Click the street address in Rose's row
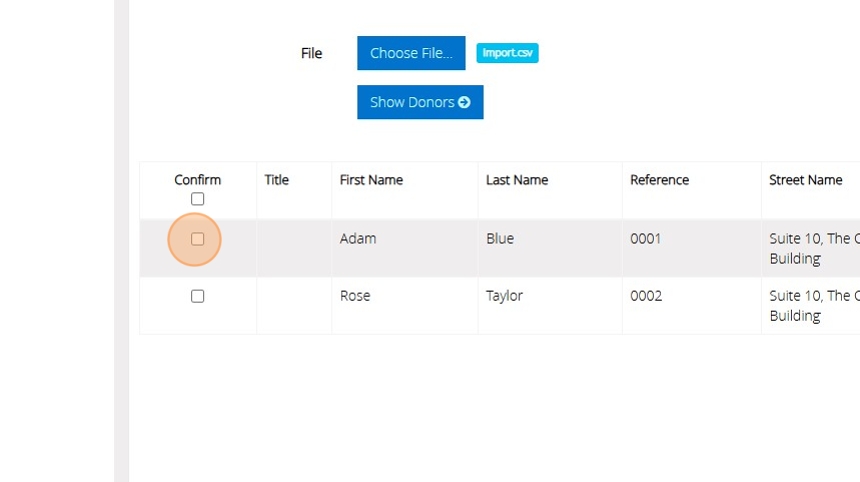The width and height of the screenshot is (860, 482). click(x=810, y=305)
